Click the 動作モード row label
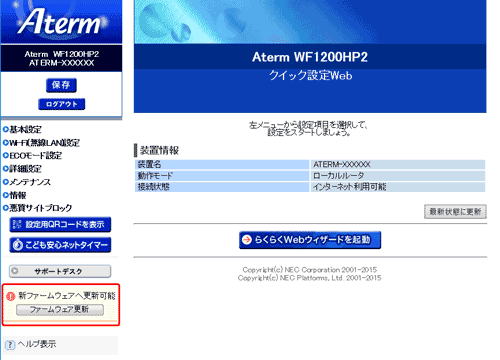The height and width of the screenshot is (360, 500). [155, 176]
